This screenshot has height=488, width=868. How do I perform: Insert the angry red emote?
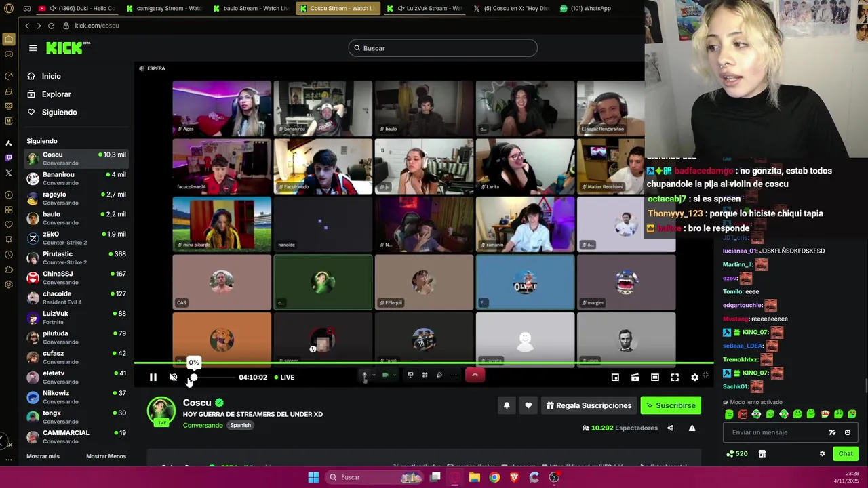tap(743, 414)
